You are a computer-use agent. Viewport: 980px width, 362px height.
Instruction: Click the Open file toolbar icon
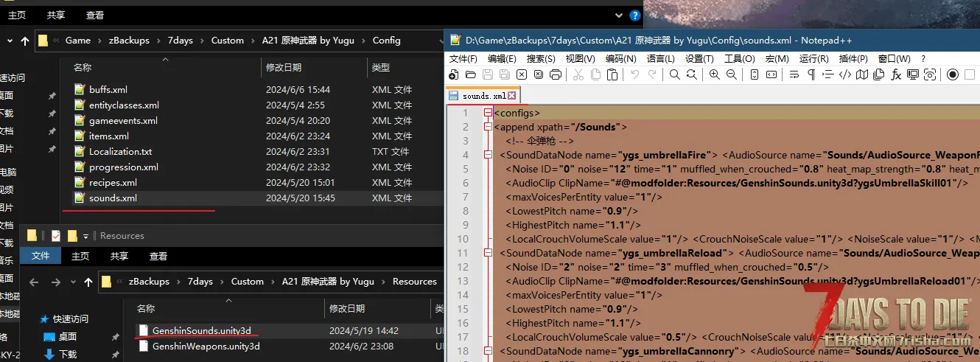[x=470, y=74]
